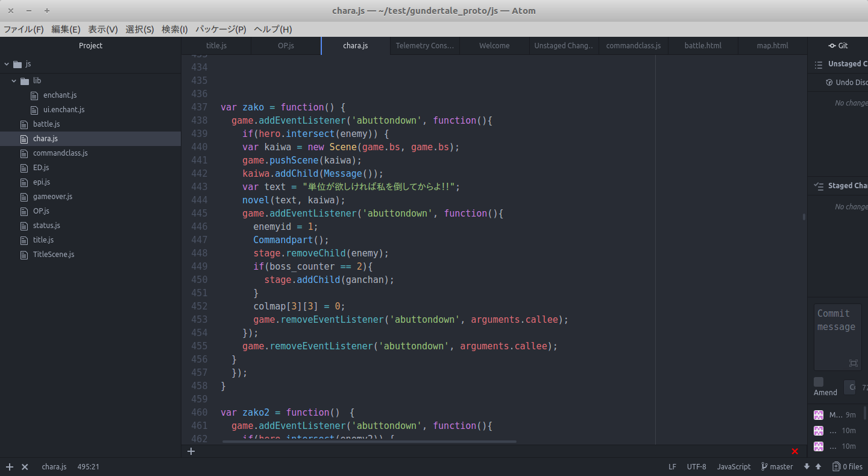
Task: Click the Commit button beside Amend
Action: (x=850, y=387)
